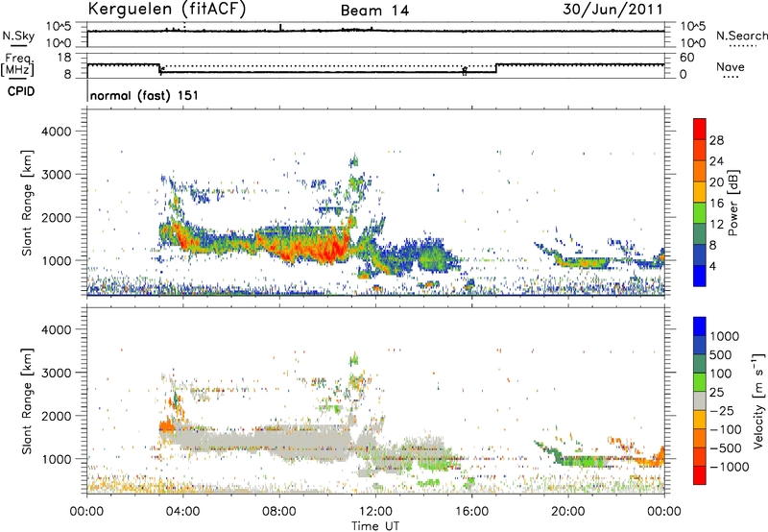Click the red bottom of velocity color bar
The width and height of the screenshot is (768, 532).
[x=700, y=475]
